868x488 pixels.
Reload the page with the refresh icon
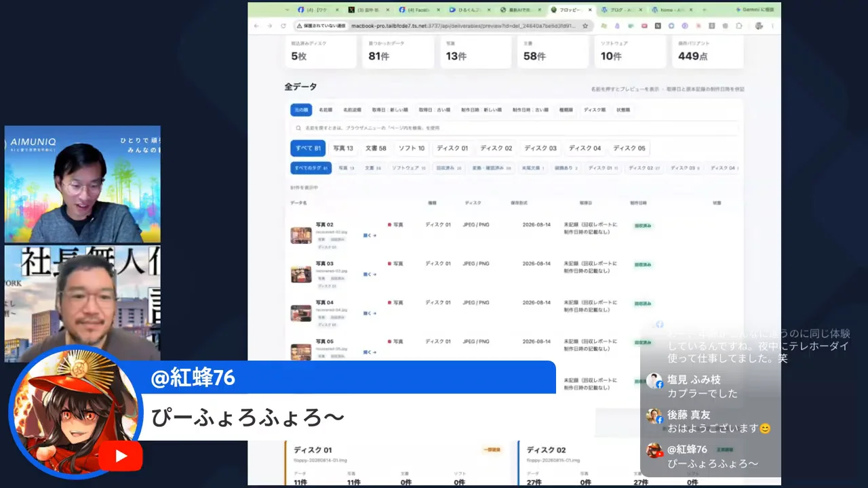(283, 26)
